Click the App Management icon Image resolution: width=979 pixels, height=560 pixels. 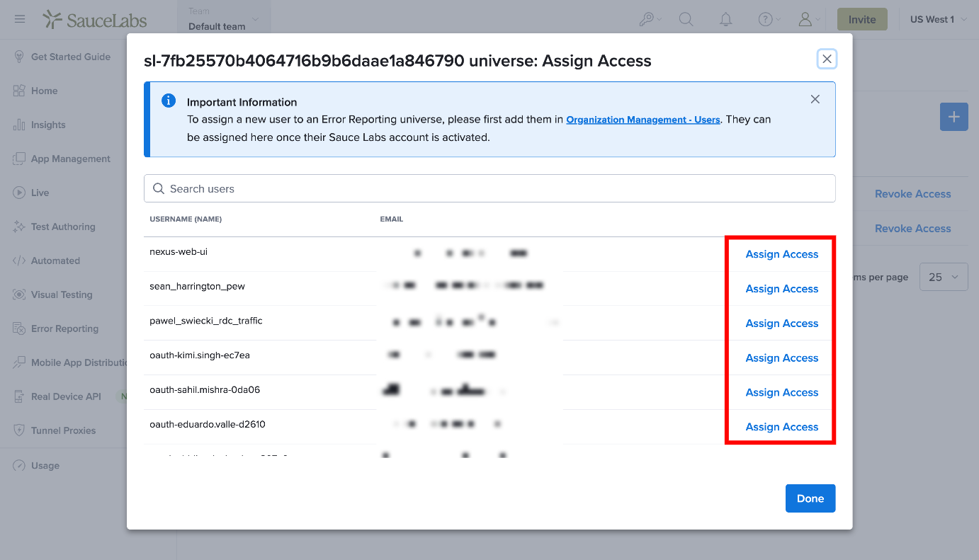pyautogui.click(x=19, y=159)
